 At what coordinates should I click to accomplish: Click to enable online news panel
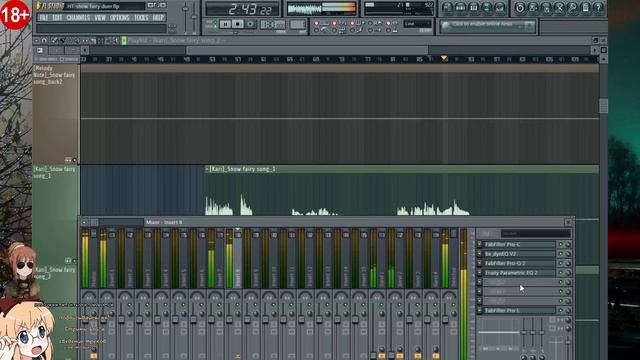488,26
